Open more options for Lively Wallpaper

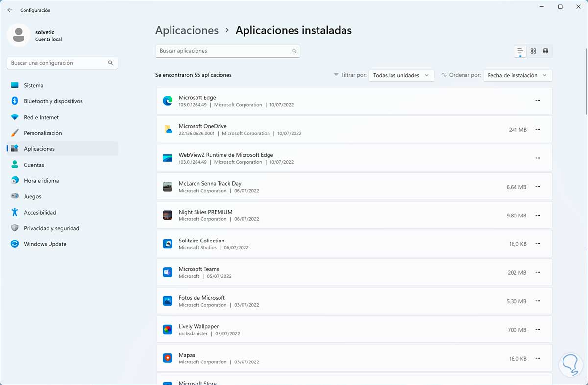pyautogui.click(x=538, y=330)
